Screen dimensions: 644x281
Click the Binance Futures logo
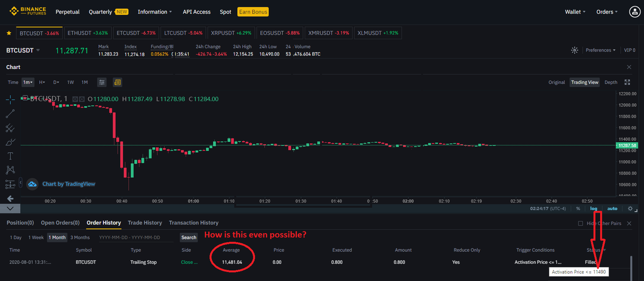point(27,12)
